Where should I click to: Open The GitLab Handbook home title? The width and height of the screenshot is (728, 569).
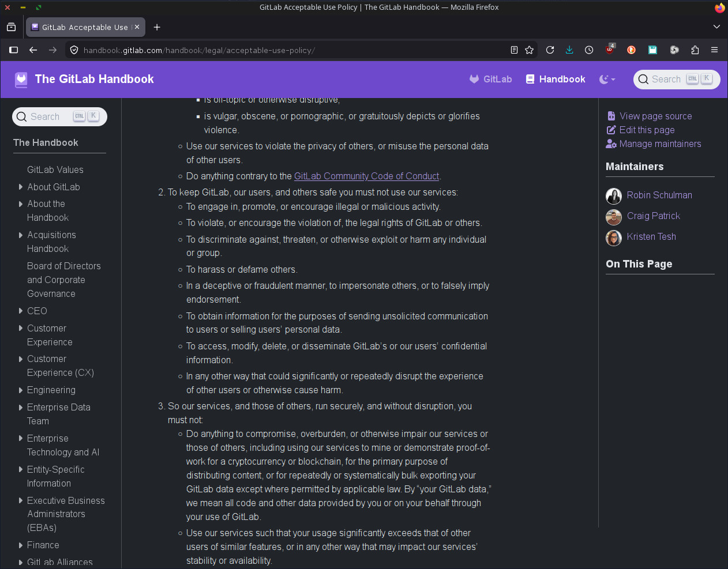click(x=94, y=79)
